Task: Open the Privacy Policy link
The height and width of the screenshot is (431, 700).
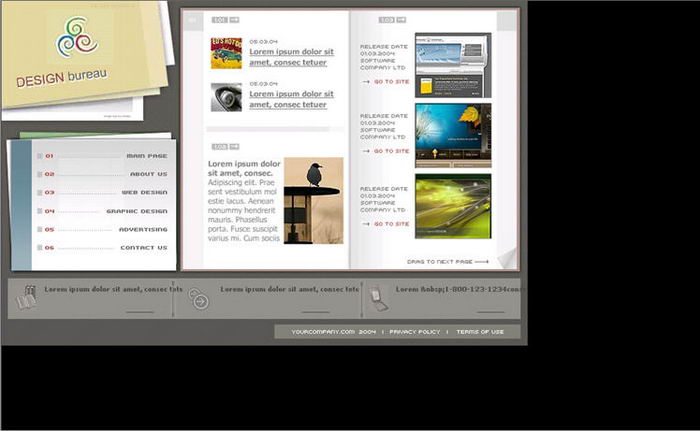Action: (x=414, y=331)
